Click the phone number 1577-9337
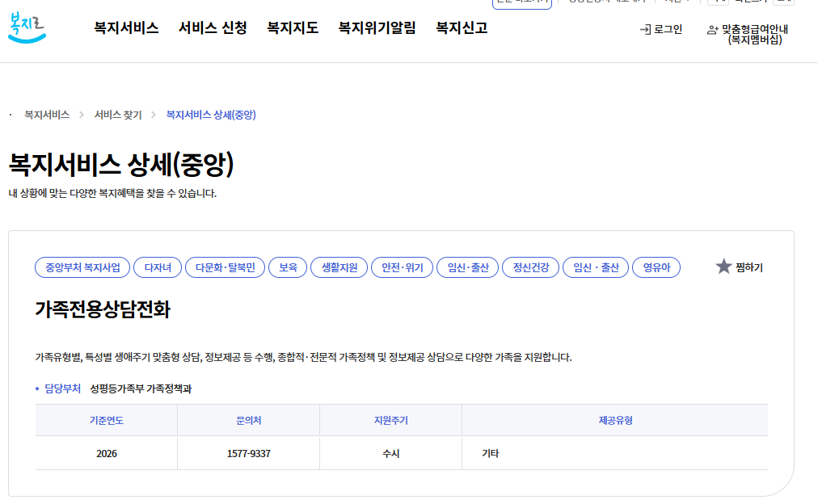The width and height of the screenshot is (818, 504). [248, 453]
